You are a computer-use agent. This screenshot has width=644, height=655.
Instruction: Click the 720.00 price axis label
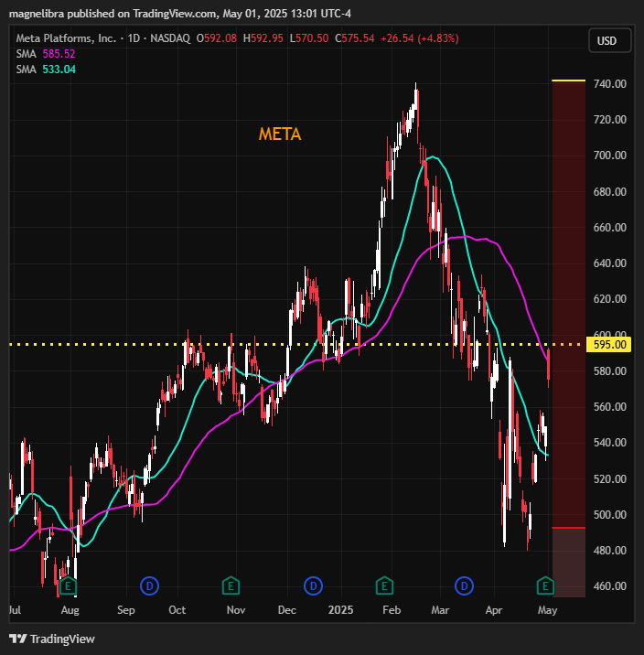[610, 120]
